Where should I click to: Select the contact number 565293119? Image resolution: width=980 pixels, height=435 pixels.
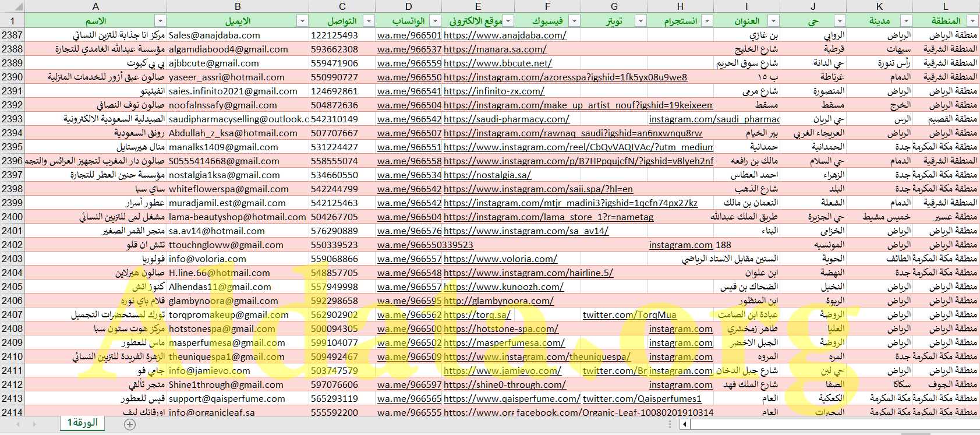click(x=342, y=398)
